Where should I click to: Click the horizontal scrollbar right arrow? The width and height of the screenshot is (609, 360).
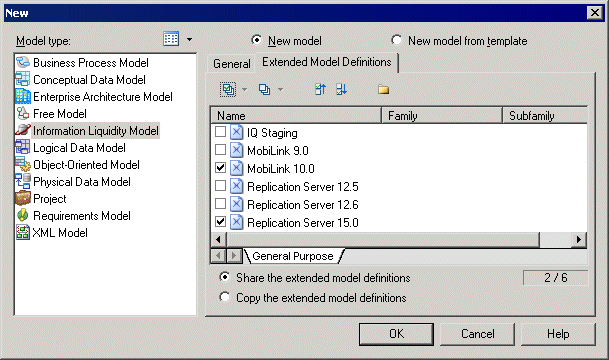click(579, 240)
